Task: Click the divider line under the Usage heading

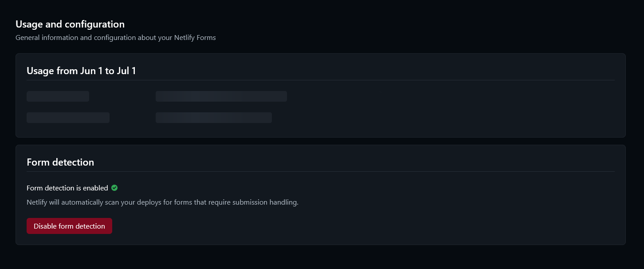Action: (321, 80)
